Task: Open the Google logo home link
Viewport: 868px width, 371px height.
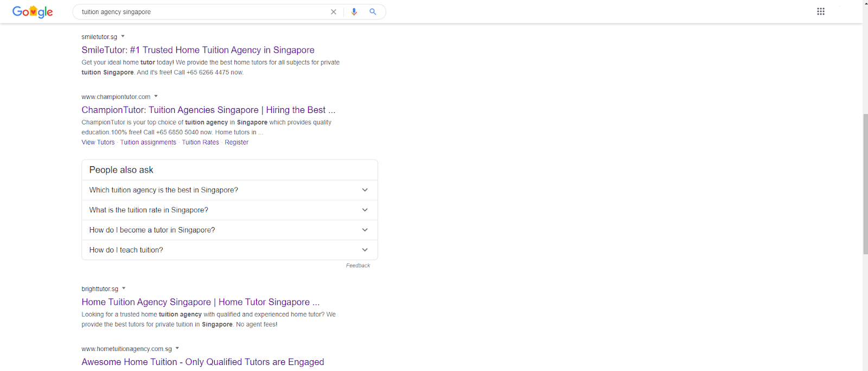Action: click(x=33, y=11)
